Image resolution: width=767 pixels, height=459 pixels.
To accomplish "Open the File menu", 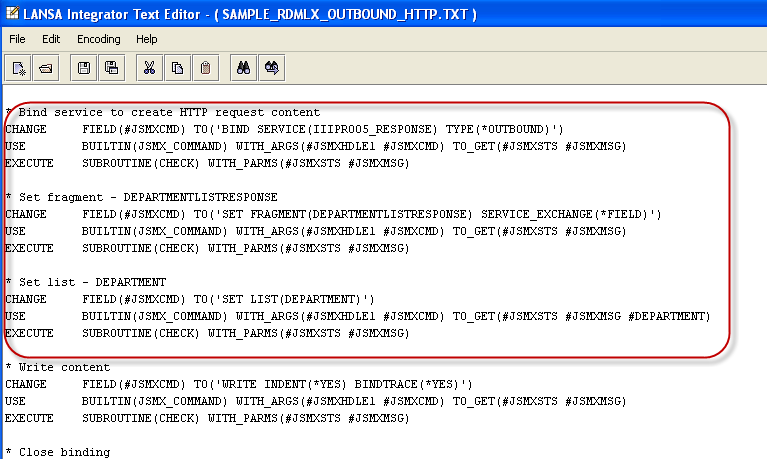I will (17, 39).
